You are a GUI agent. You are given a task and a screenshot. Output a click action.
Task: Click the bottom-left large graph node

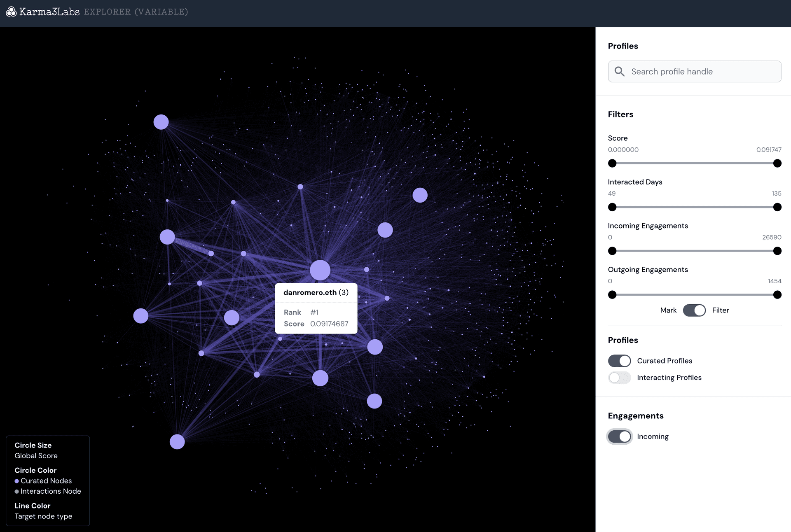pyautogui.click(x=177, y=442)
